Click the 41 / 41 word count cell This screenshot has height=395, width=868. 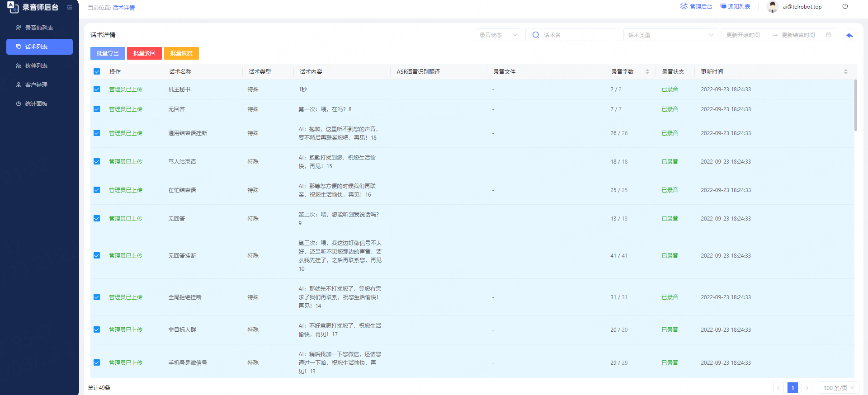(619, 256)
